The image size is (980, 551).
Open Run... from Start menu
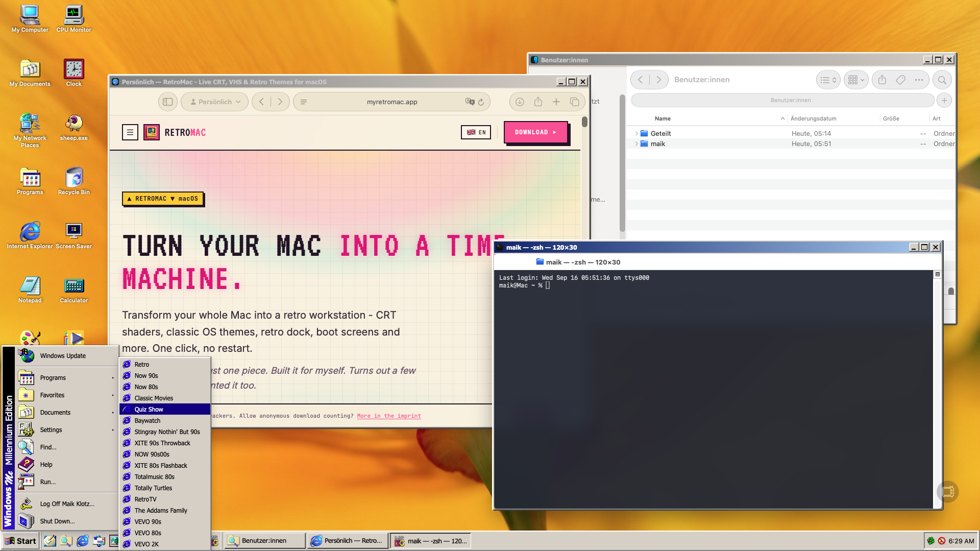tap(67, 482)
